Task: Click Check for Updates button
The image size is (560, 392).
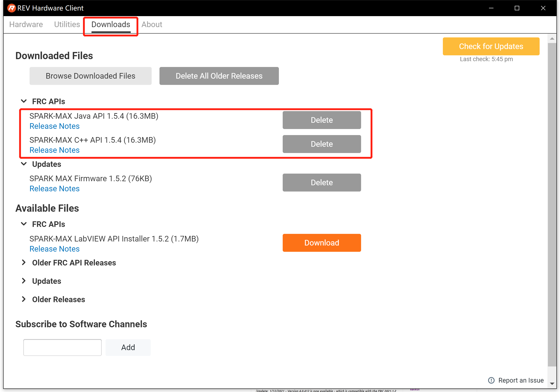Action: click(x=491, y=46)
